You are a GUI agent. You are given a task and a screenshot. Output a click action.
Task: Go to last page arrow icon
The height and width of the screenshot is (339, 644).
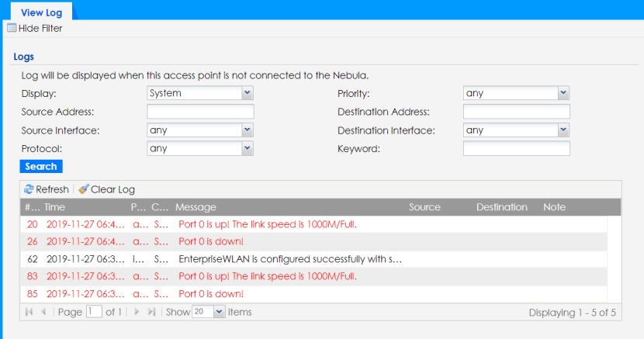[151, 312]
